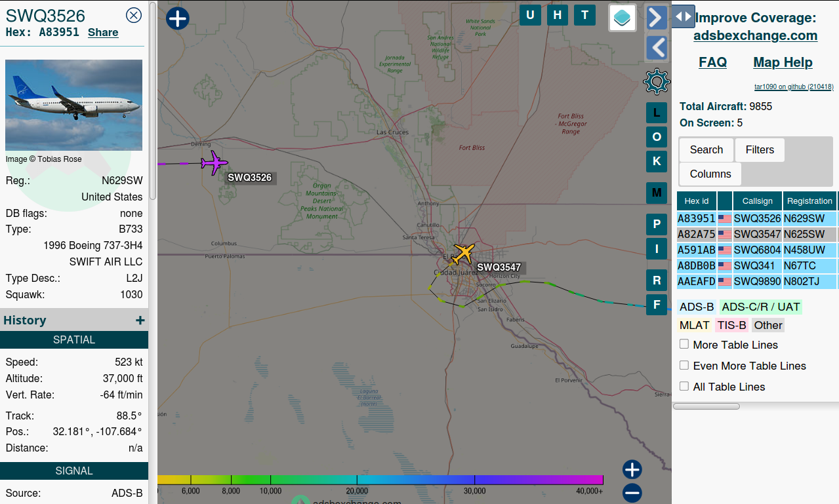Open the FAQ link

(x=712, y=62)
